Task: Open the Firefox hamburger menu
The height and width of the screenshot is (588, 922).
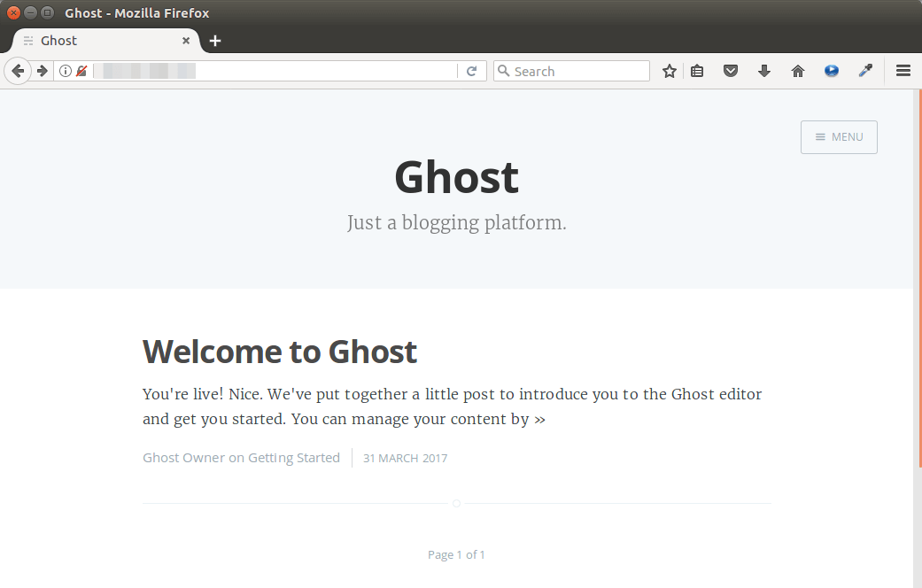Action: (x=903, y=71)
